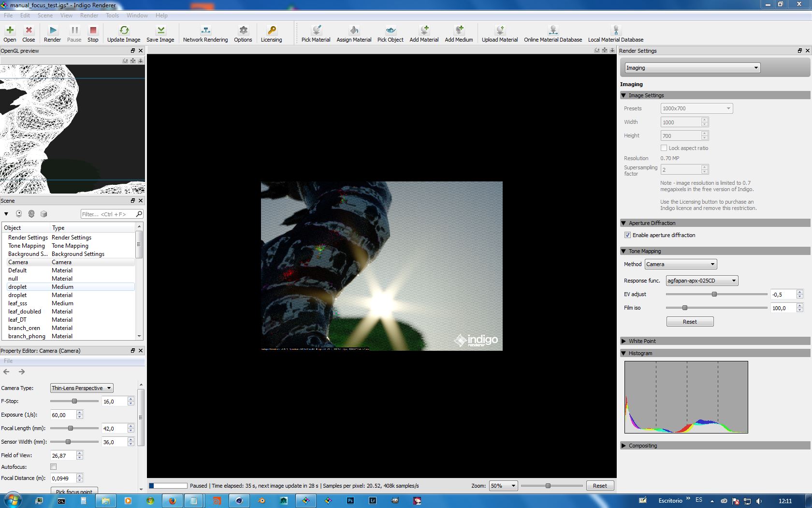Viewport: 812px width, 508px height.
Task: Click the Licensing key icon
Action: click(271, 30)
